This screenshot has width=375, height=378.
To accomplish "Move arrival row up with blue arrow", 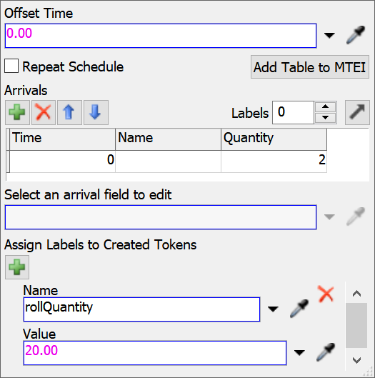I will pos(69,112).
